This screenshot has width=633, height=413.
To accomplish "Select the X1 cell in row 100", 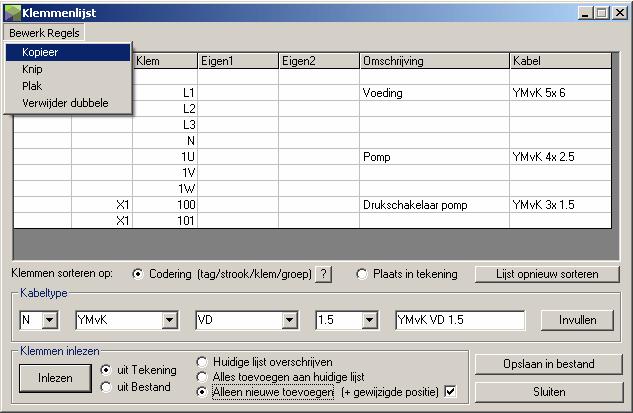I will 102,205.
